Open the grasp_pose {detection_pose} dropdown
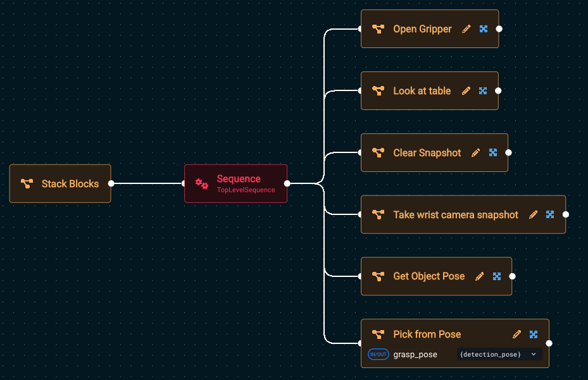The width and height of the screenshot is (588, 380). tap(499, 354)
